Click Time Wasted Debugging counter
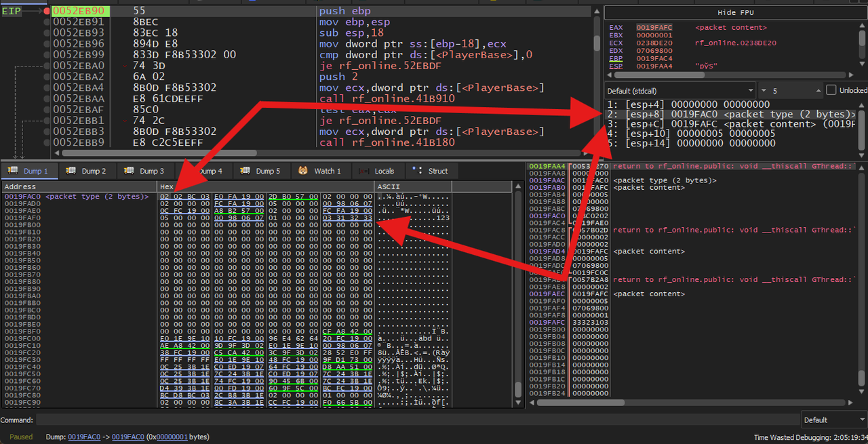The image size is (868, 444). tap(810, 438)
